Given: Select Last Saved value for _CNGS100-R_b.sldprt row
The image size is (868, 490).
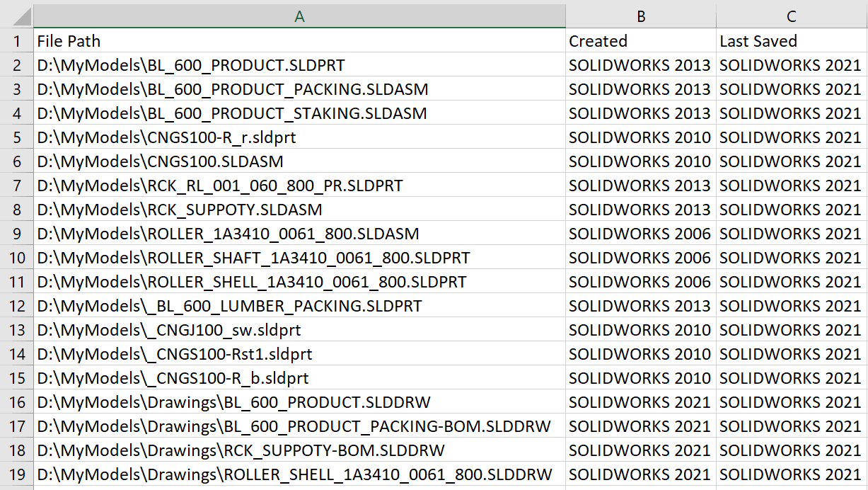Looking at the screenshot, I should tap(792, 378).
